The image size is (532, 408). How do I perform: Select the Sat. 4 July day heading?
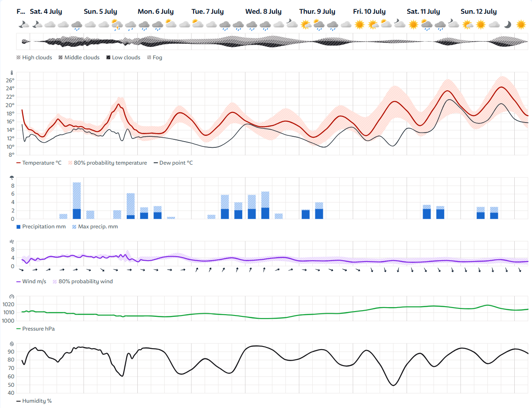(46, 12)
